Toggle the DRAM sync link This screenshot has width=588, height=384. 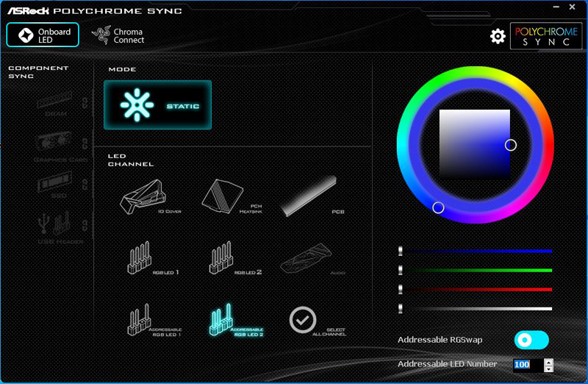85,103
